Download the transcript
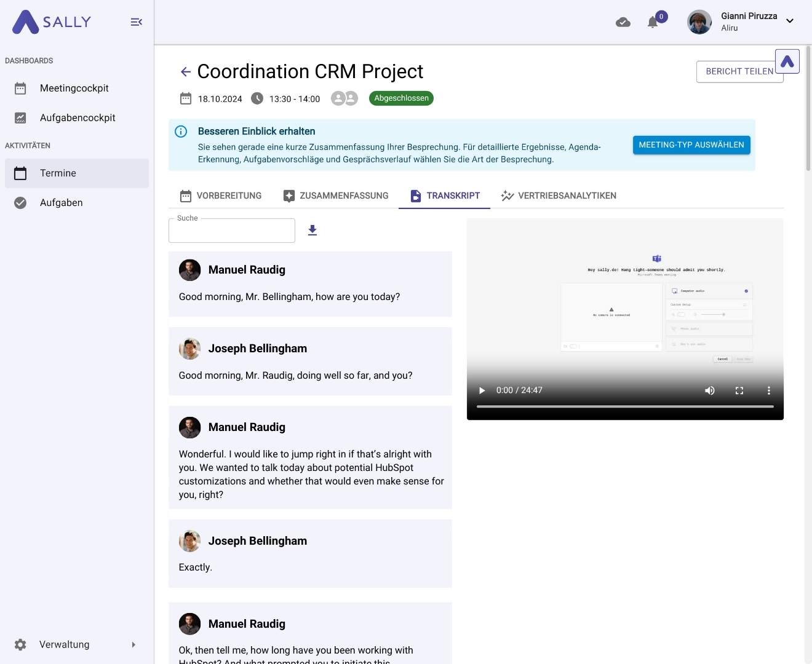This screenshot has width=812, height=664. (312, 230)
